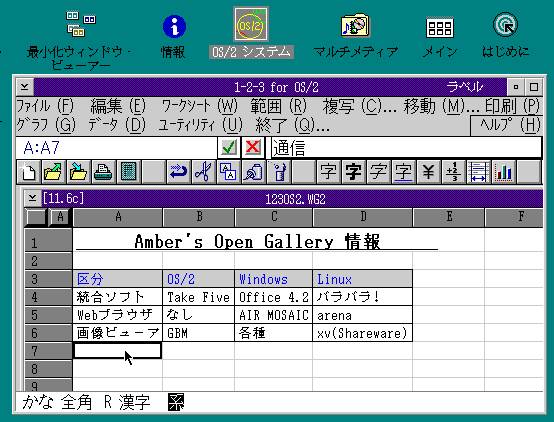Click the undo arrow icon

(x=178, y=172)
